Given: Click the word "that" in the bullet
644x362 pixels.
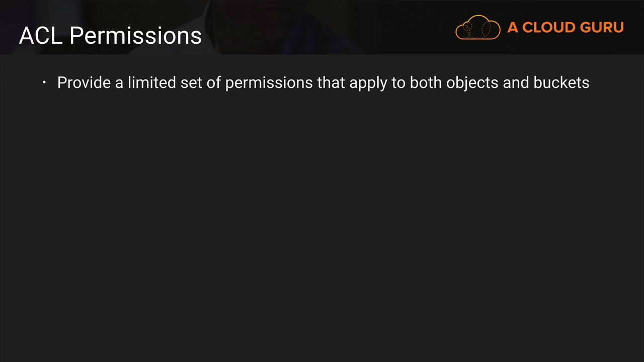Looking at the screenshot, I should click(331, 82).
